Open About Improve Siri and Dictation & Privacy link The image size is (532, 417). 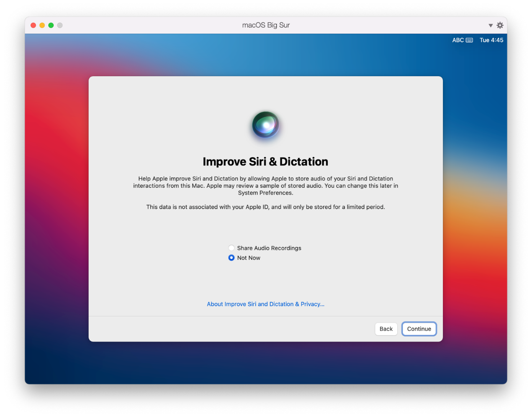265,304
